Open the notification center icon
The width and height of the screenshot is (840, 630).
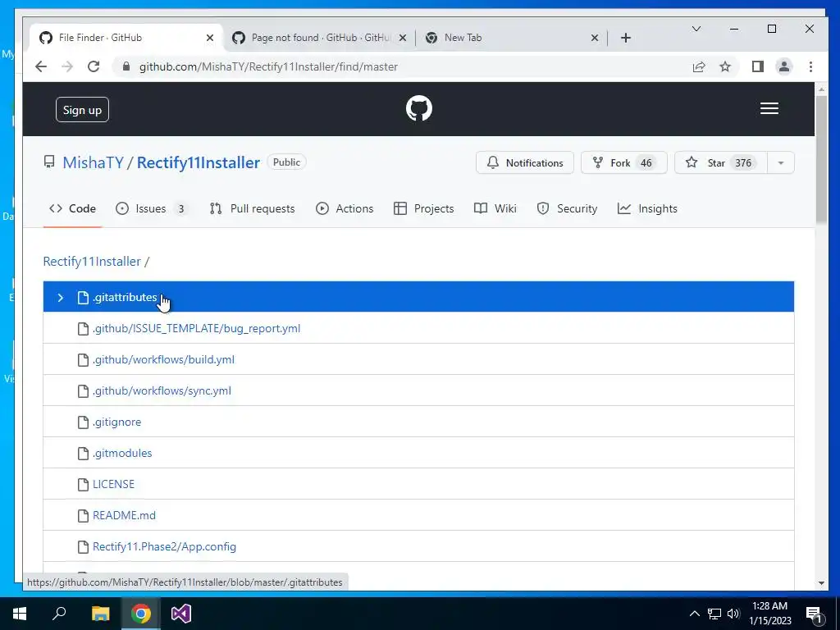(815, 614)
